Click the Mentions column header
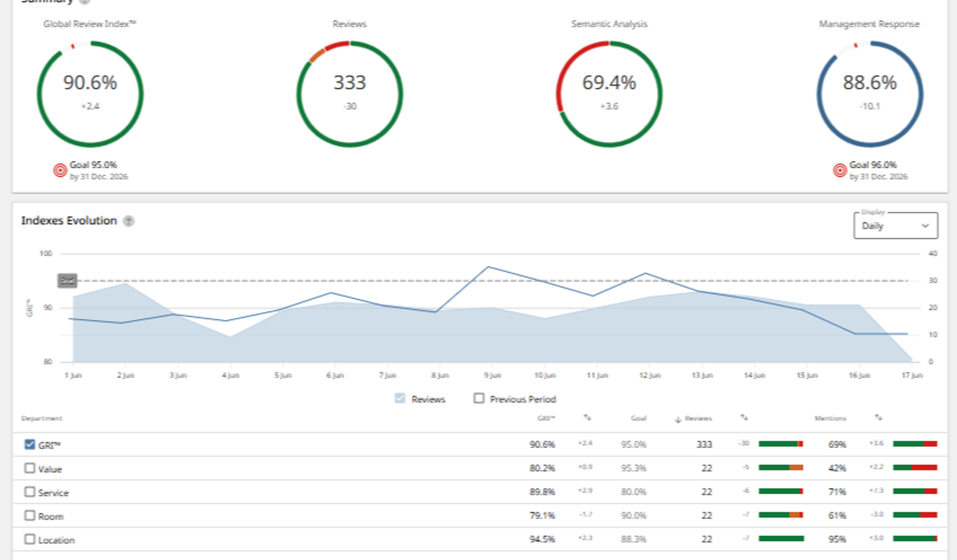957x560 pixels. click(x=830, y=418)
